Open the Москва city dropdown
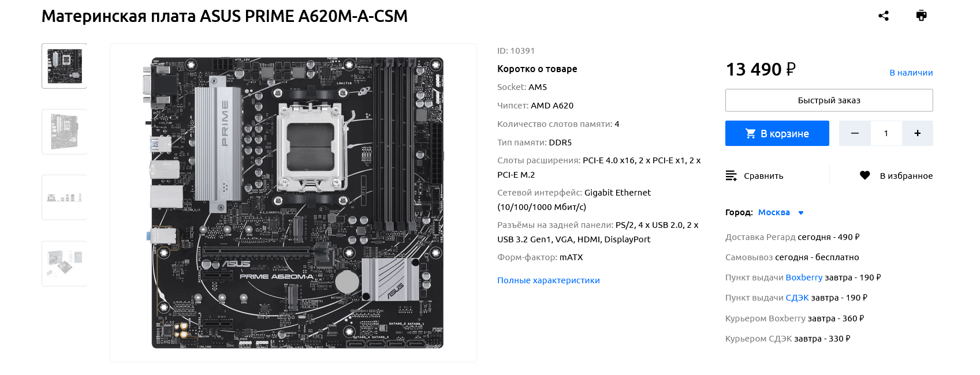Image resolution: width=980 pixels, height=375 pixels. (x=774, y=212)
